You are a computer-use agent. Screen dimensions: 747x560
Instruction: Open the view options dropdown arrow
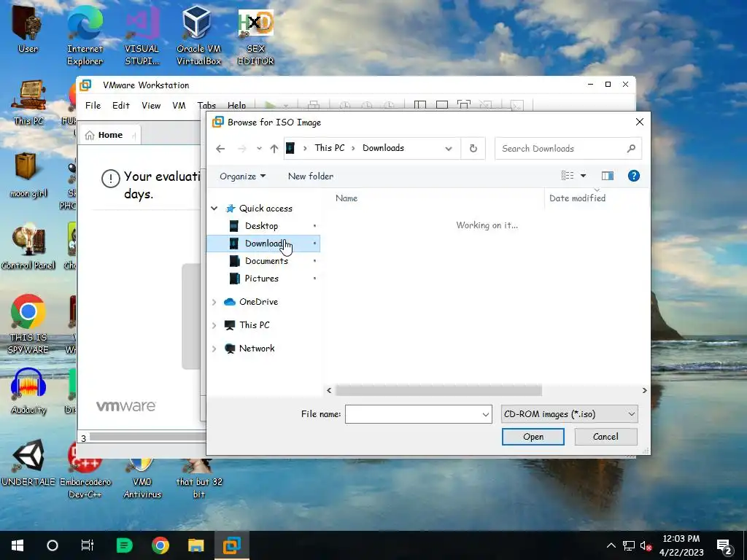pyautogui.click(x=583, y=176)
